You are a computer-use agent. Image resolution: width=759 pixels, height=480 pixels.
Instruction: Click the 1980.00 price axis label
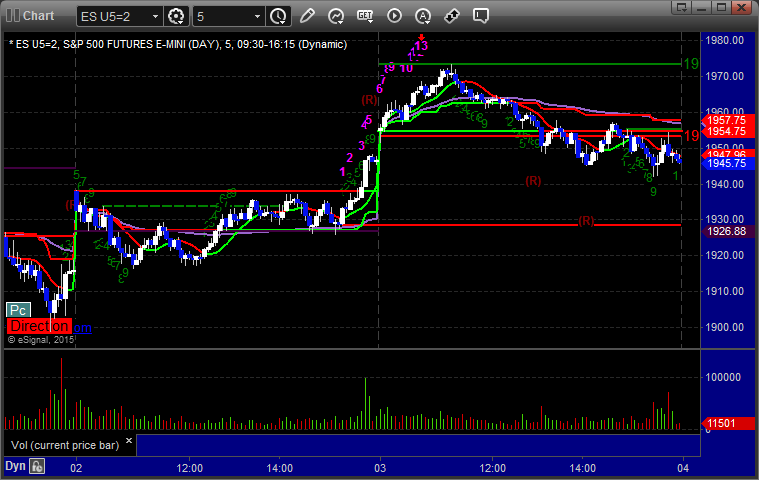pyautogui.click(x=725, y=40)
